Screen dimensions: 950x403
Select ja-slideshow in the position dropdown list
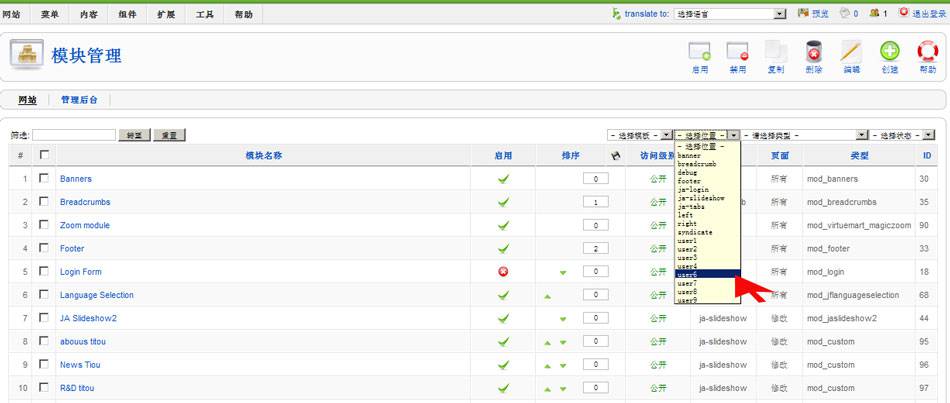click(x=707, y=198)
